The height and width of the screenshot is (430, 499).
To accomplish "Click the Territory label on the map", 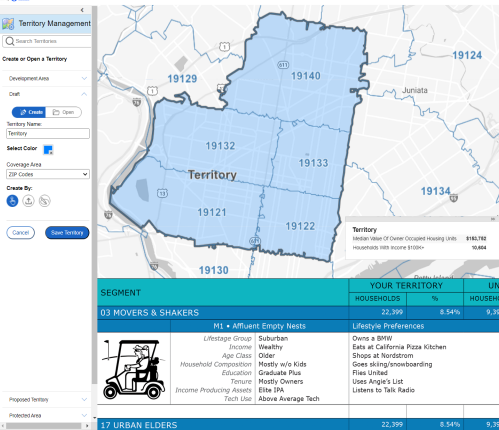I will click(212, 175).
